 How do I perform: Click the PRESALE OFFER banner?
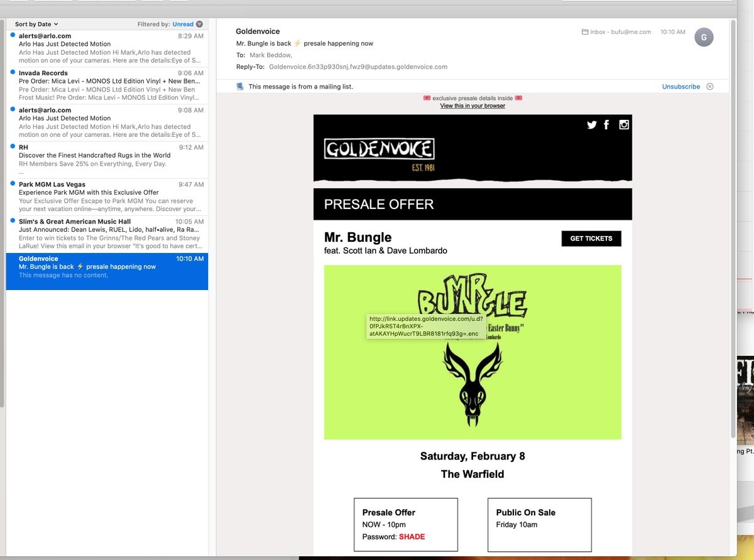point(473,204)
